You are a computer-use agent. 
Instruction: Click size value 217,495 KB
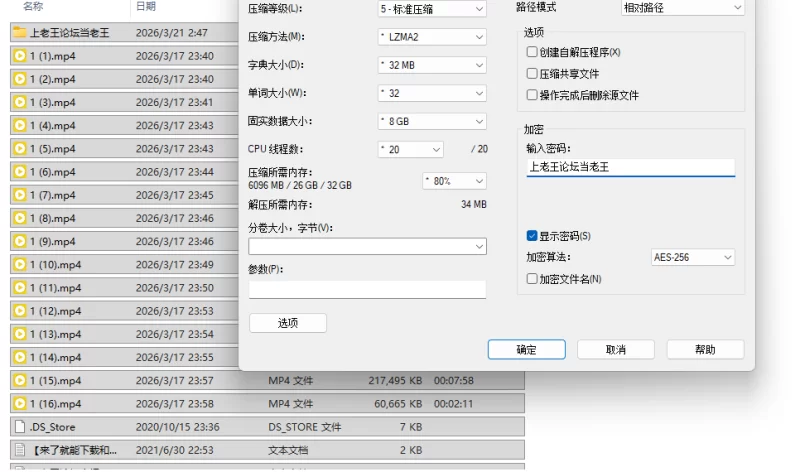395,381
